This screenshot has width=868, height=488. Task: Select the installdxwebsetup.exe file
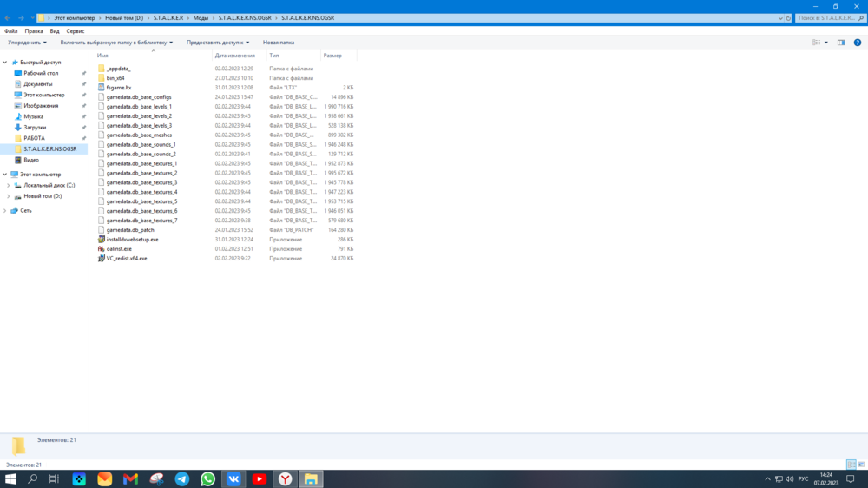coord(132,240)
